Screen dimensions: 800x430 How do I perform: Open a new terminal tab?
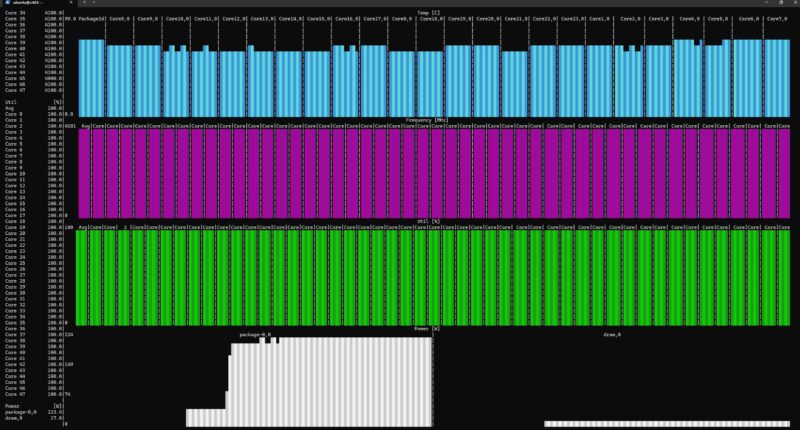click(x=83, y=3)
